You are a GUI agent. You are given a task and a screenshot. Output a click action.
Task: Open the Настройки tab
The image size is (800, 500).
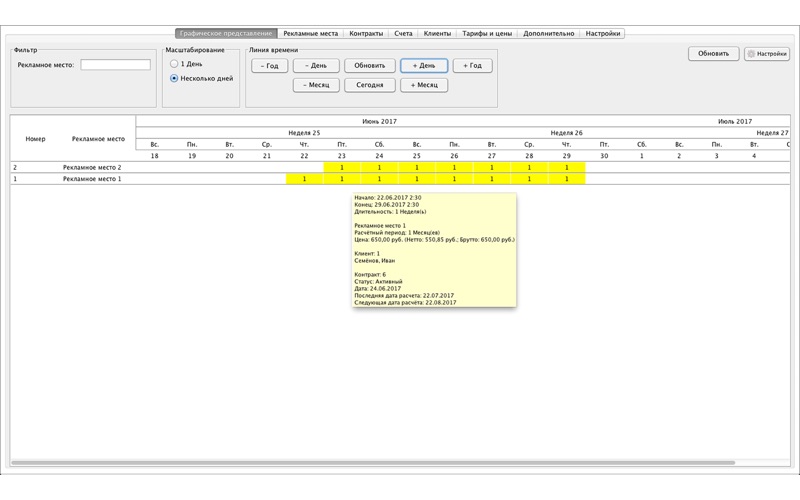click(603, 33)
